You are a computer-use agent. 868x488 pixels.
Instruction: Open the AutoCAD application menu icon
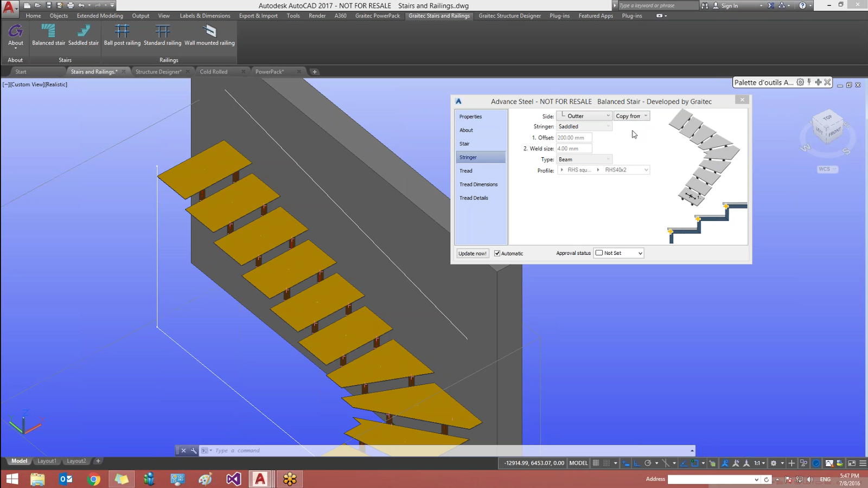(x=9, y=5)
